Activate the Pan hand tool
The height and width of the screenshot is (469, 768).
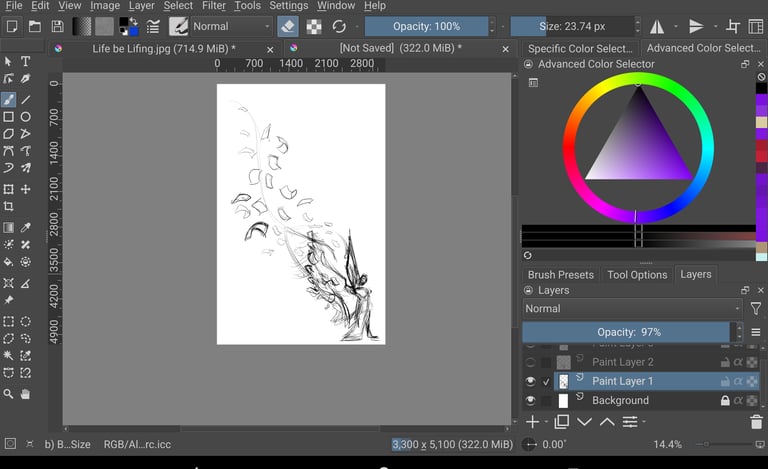[26, 394]
